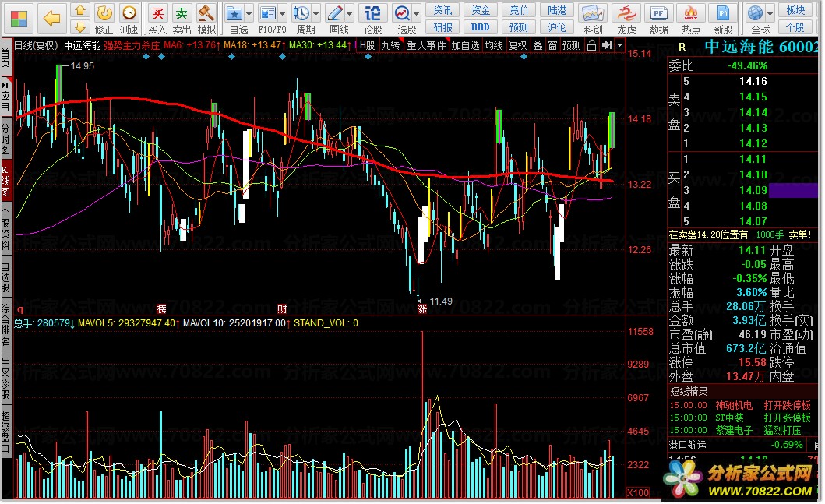Screen dimensions: 825x504
Task: Switch to the 首页 sidebar tab
Action: pyautogui.click(x=5, y=58)
